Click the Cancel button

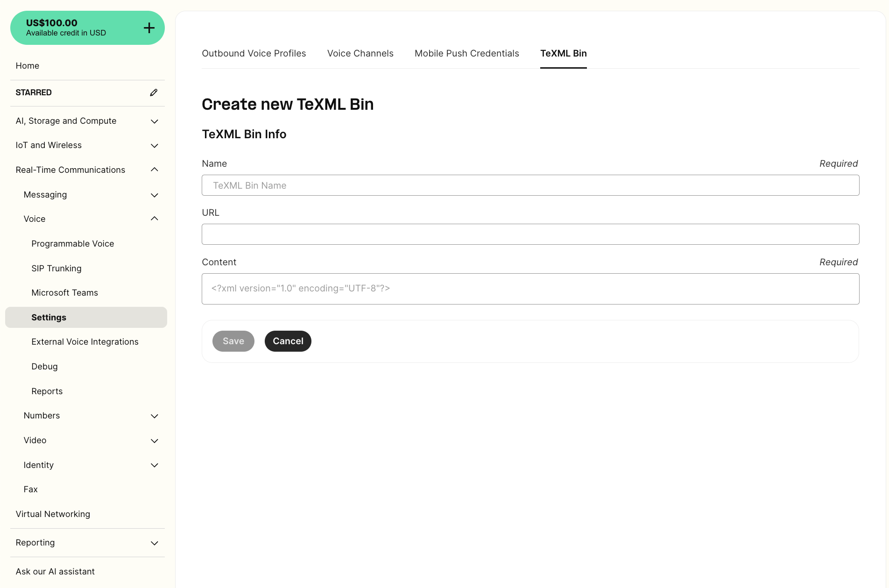coord(288,341)
